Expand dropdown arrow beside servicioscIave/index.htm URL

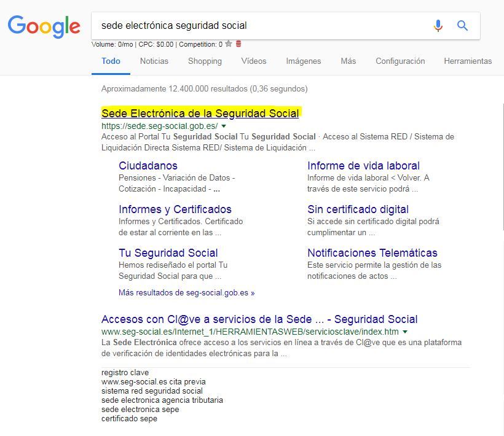tap(405, 332)
